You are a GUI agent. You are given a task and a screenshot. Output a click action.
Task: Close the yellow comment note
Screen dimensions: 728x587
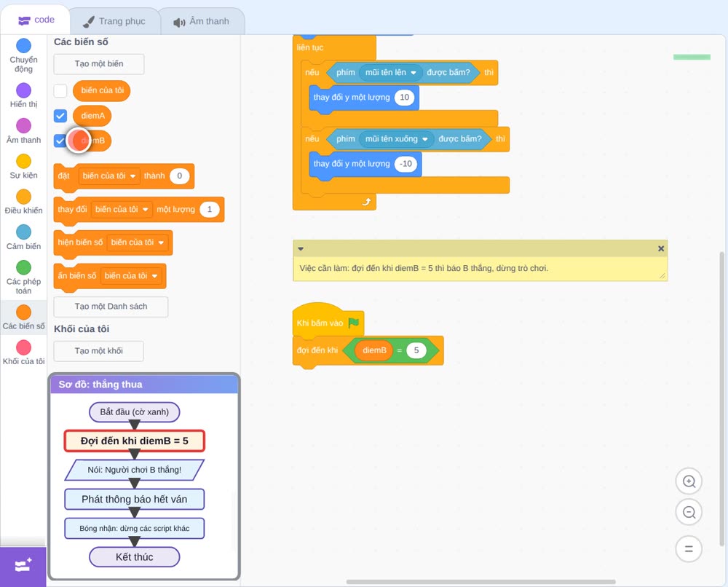click(661, 248)
